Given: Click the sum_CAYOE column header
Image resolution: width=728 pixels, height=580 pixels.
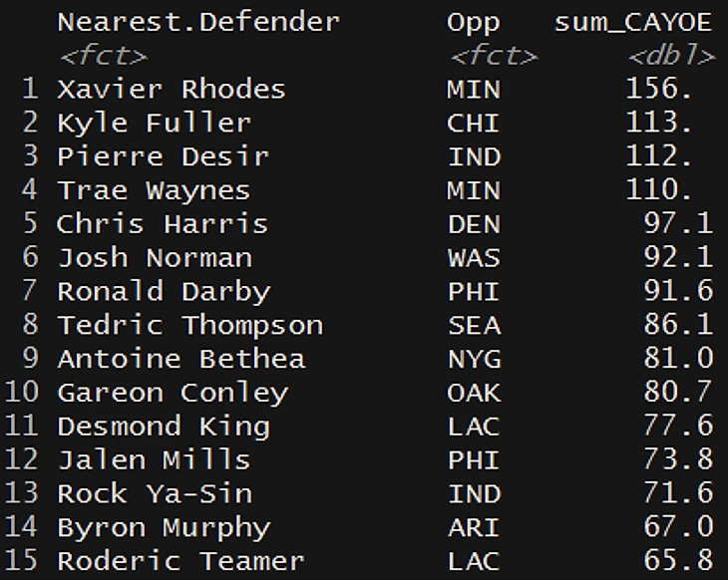Looking at the screenshot, I should (x=633, y=22).
